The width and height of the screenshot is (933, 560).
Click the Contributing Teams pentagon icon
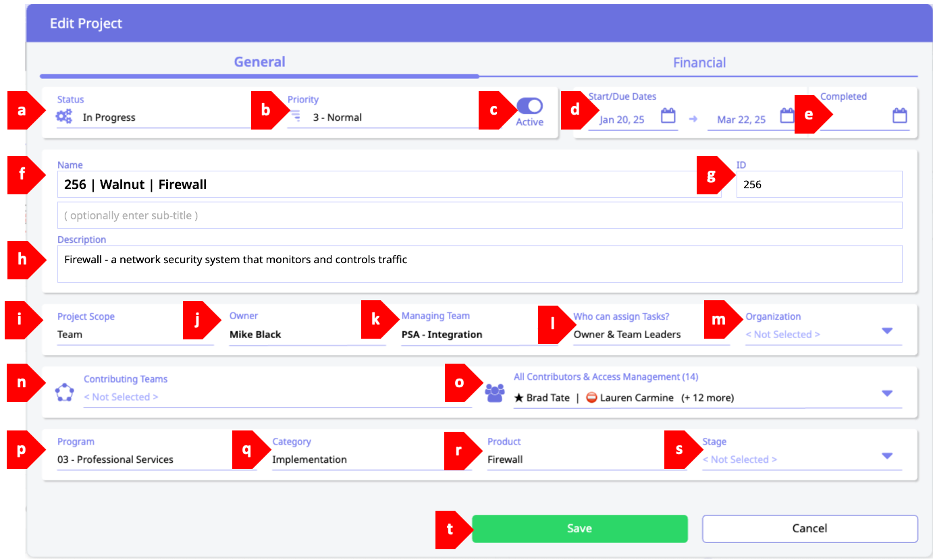pyautogui.click(x=64, y=392)
